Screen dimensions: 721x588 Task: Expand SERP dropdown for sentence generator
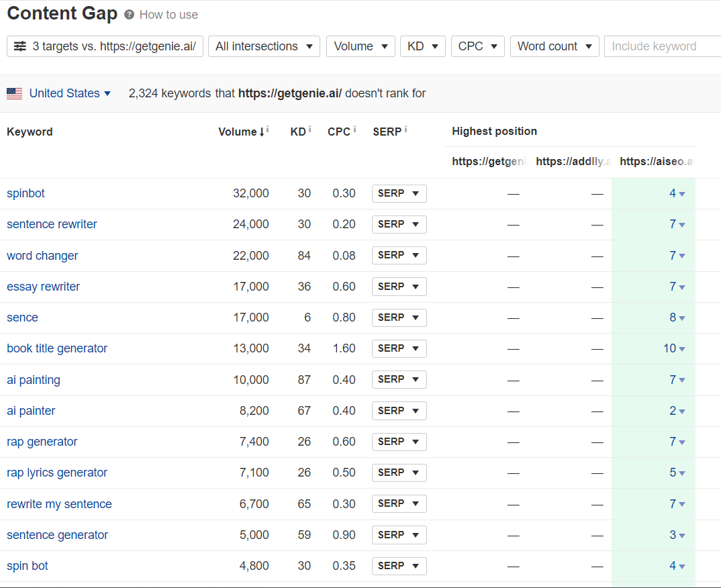tap(399, 535)
